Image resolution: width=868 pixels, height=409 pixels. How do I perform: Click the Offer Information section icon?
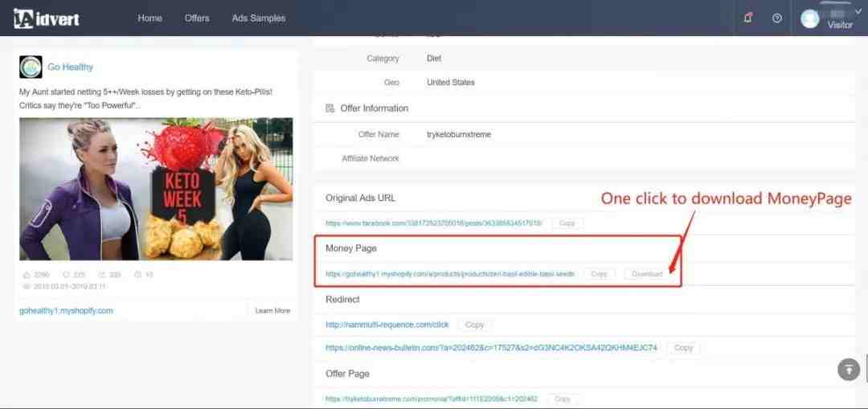[x=330, y=108]
